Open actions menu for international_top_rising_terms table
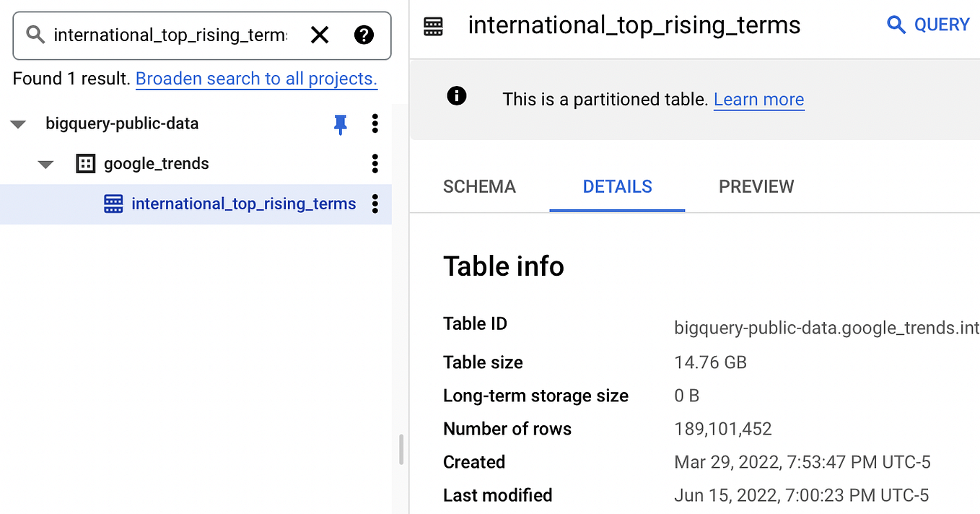The image size is (980, 514). 375,204
